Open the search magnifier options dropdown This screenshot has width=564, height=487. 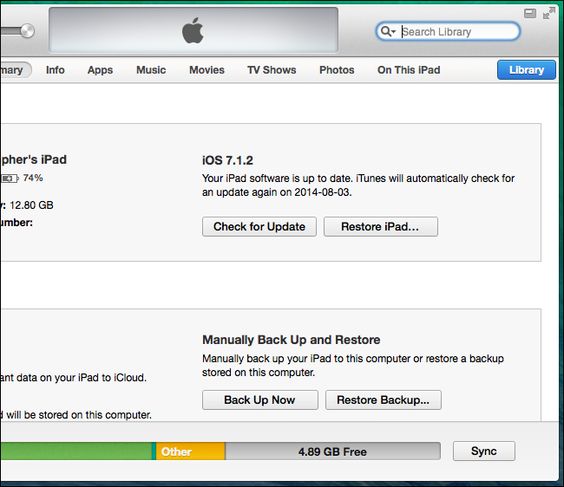(388, 32)
